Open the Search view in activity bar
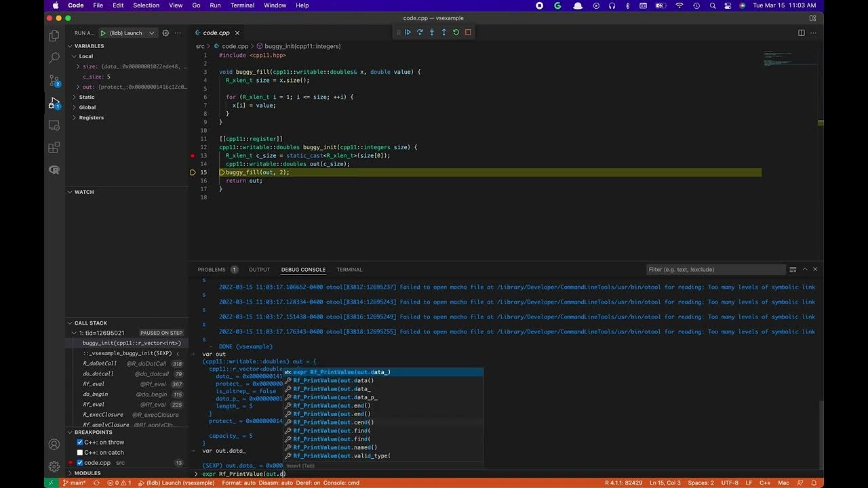Screen dimensions: 868x488 tap(54, 58)
